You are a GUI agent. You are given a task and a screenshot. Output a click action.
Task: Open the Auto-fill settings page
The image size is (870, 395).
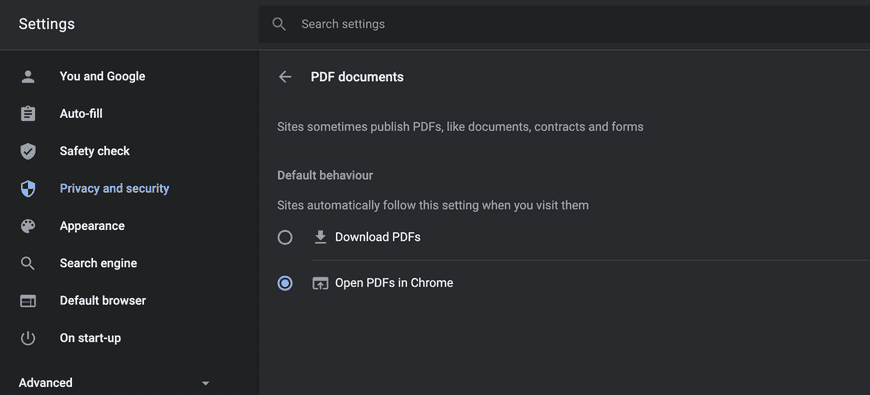coord(81,114)
